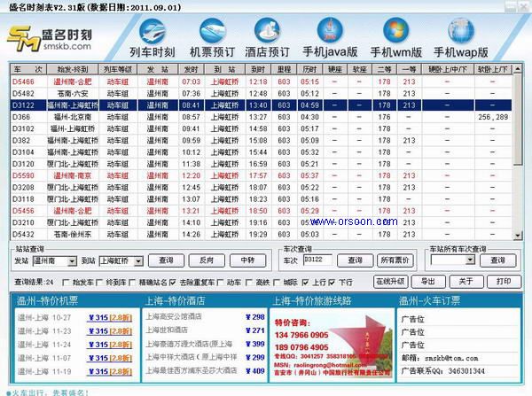Click 关于 about button

pyautogui.click(x=466, y=282)
